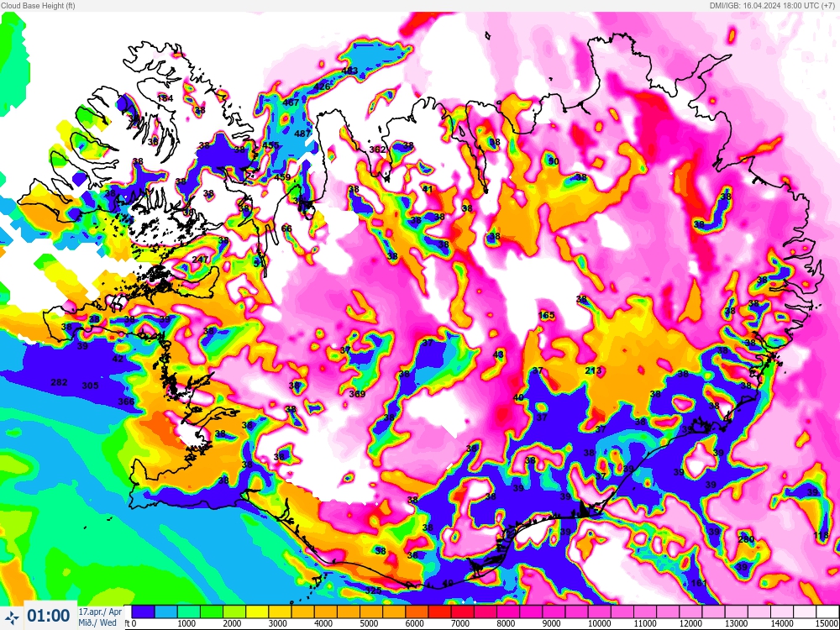Click the 90 cloud base value on map

point(554,161)
